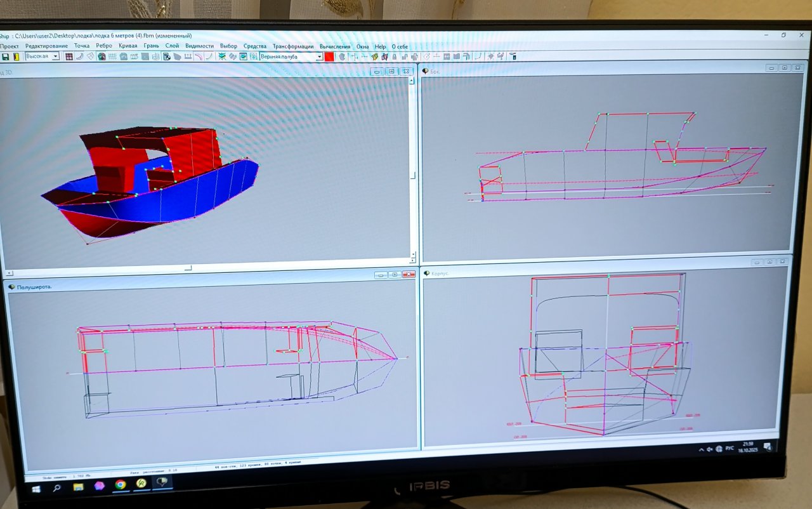Screen dimensions: 812x509
Task: Toggle the grey grid display icon
Action: (112, 56)
